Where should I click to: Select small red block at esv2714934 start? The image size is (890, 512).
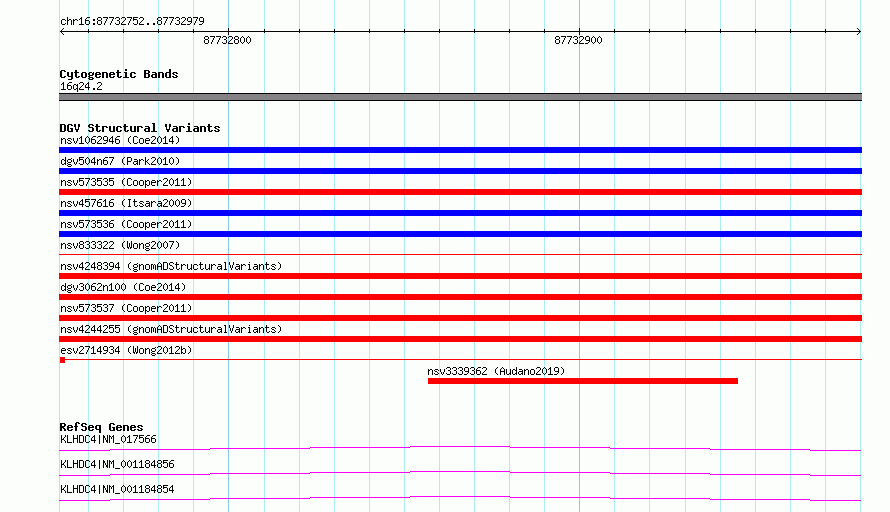tap(62, 360)
